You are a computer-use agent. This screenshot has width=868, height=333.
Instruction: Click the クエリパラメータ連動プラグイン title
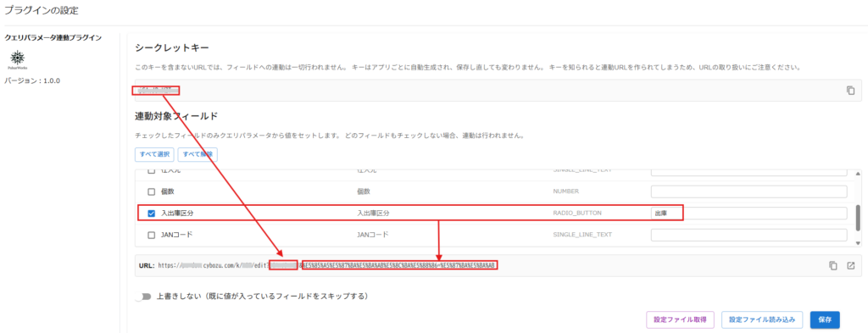[53, 37]
